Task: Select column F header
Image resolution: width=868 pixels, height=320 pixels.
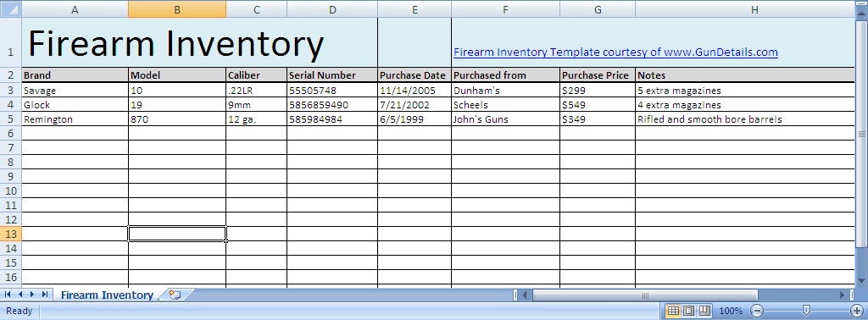Action: pyautogui.click(x=505, y=8)
